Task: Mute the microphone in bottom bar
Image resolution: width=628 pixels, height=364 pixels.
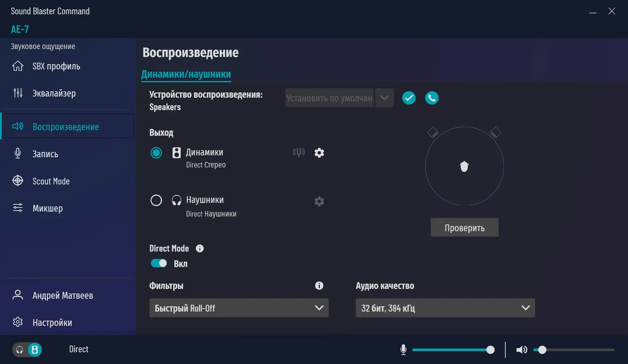Action: (403, 350)
